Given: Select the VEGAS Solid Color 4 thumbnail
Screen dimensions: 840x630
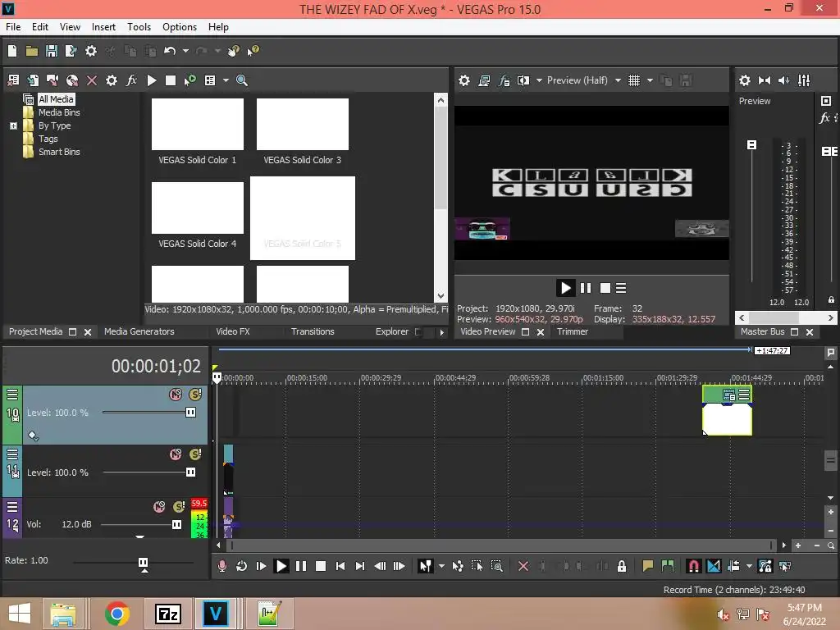Looking at the screenshot, I should pyautogui.click(x=197, y=208).
